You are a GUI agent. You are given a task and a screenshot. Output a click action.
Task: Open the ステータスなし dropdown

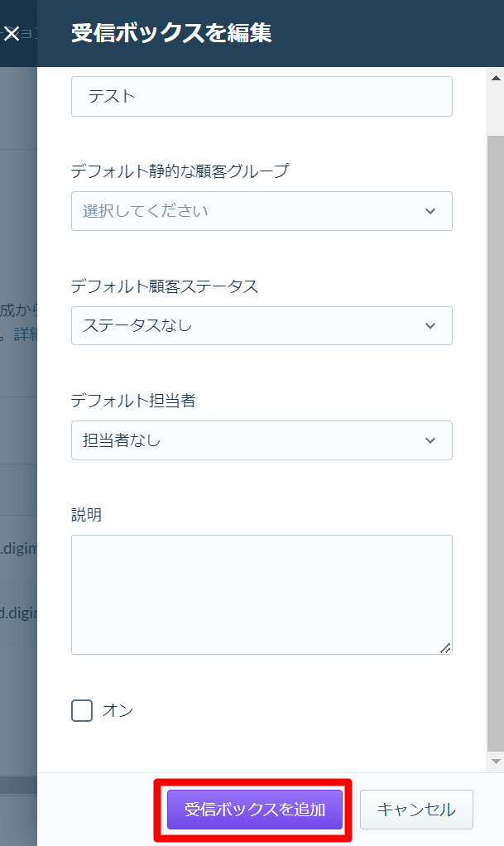(262, 326)
